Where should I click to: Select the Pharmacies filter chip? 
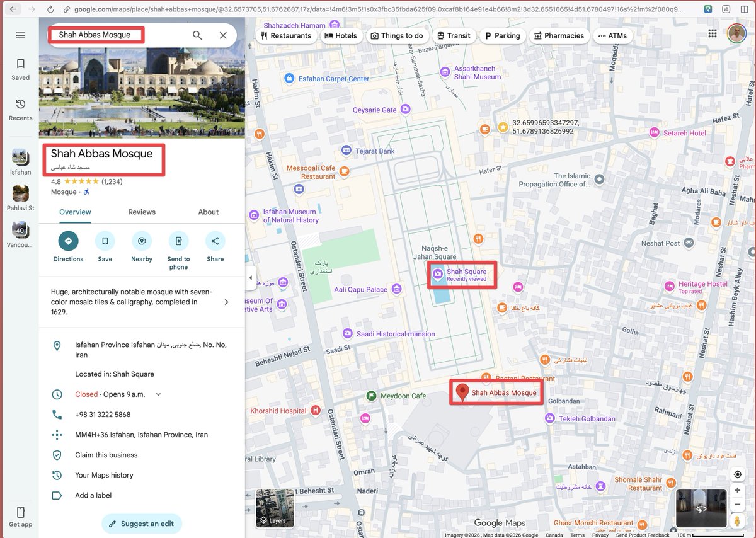click(559, 36)
